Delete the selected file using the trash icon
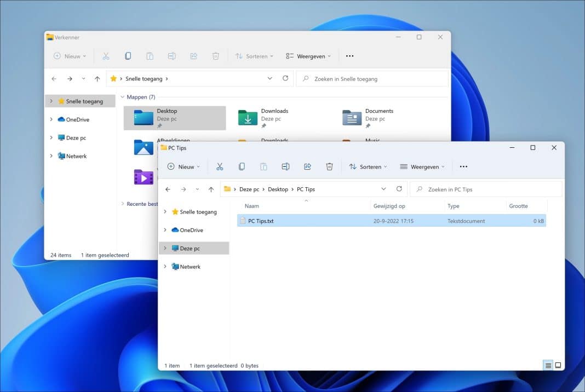Viewport: 585px width, 392px height. pyautogui.click(x=329, y=166)
